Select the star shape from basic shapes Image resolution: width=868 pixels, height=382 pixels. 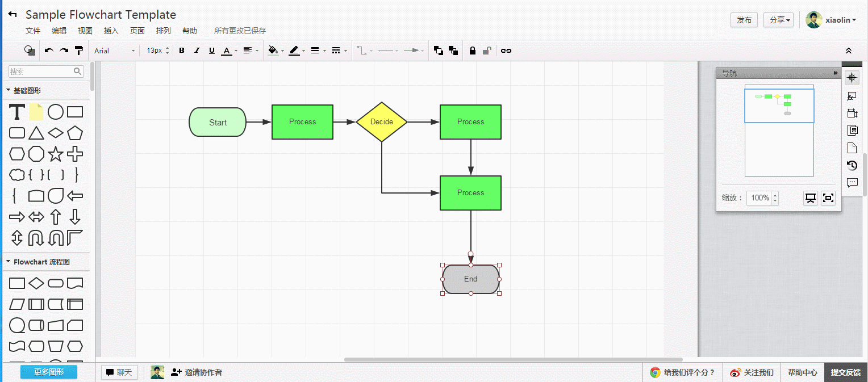[x=55, y=154]
